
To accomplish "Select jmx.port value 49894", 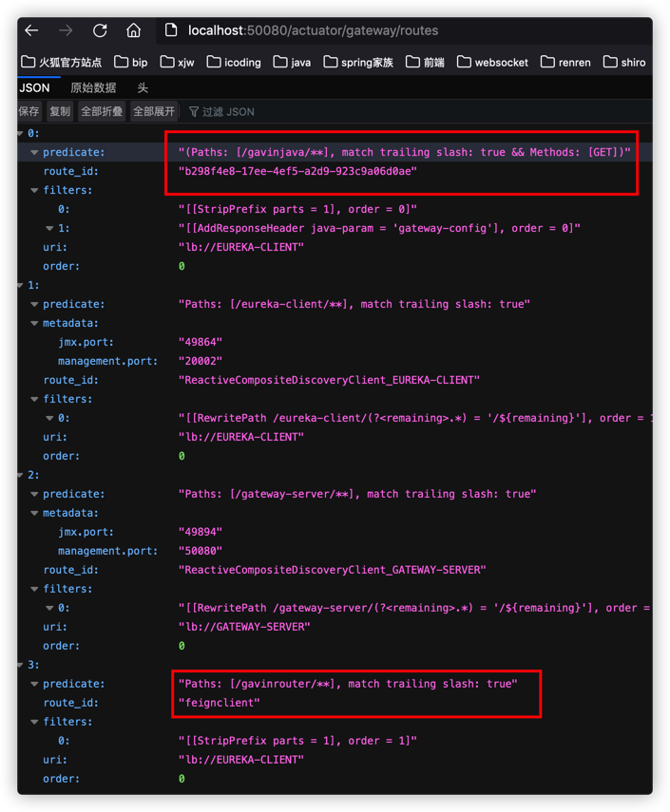I will pyautogui.click(x=200, y=532).
